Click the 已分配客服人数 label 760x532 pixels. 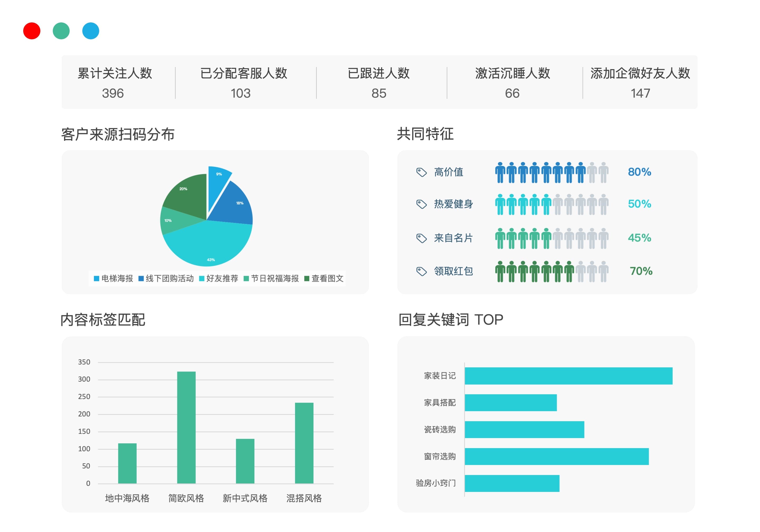244,73
